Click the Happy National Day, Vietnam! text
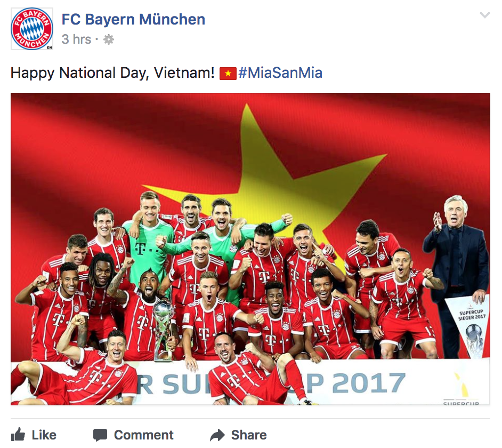The width and height of the screenshot is (502, 448). coord(112,73)
